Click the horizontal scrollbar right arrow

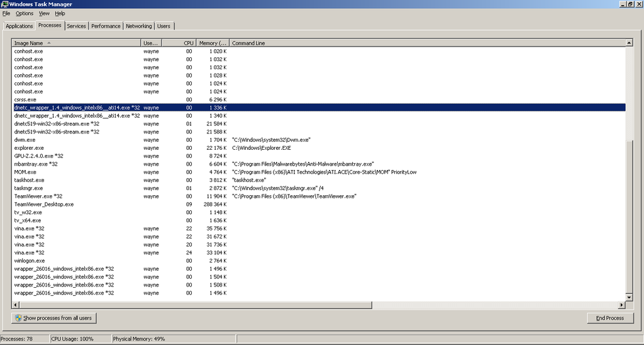(x=622, y=305)
